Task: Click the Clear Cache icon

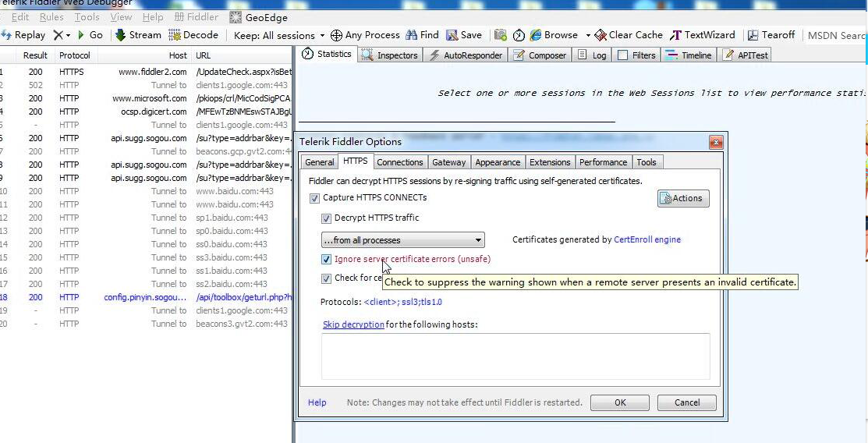Action: (x=601, y=35)
